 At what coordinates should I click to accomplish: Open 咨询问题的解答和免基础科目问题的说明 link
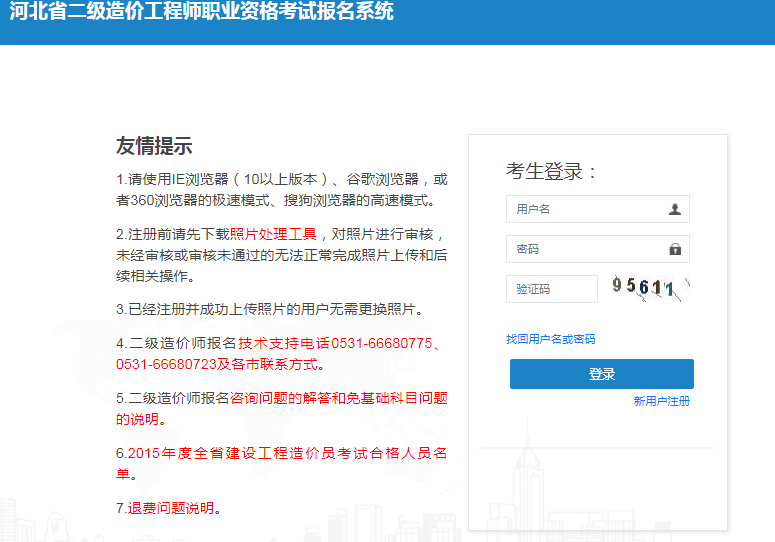282,409
